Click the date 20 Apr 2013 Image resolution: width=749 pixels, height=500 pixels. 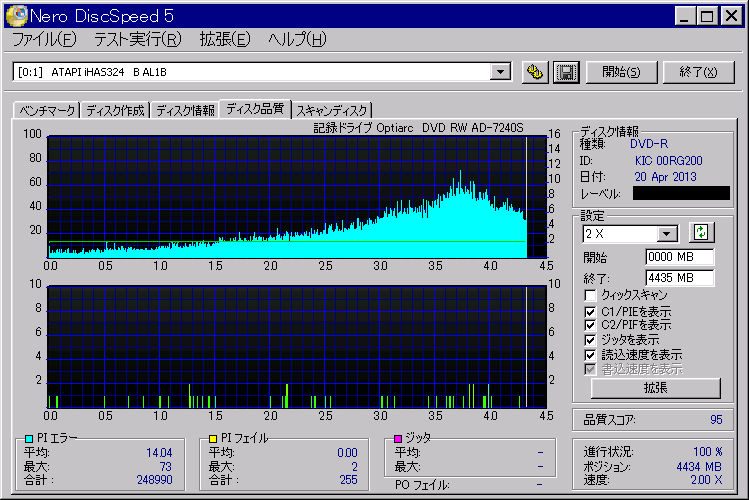pyautogui.click(x=665, y=177)
